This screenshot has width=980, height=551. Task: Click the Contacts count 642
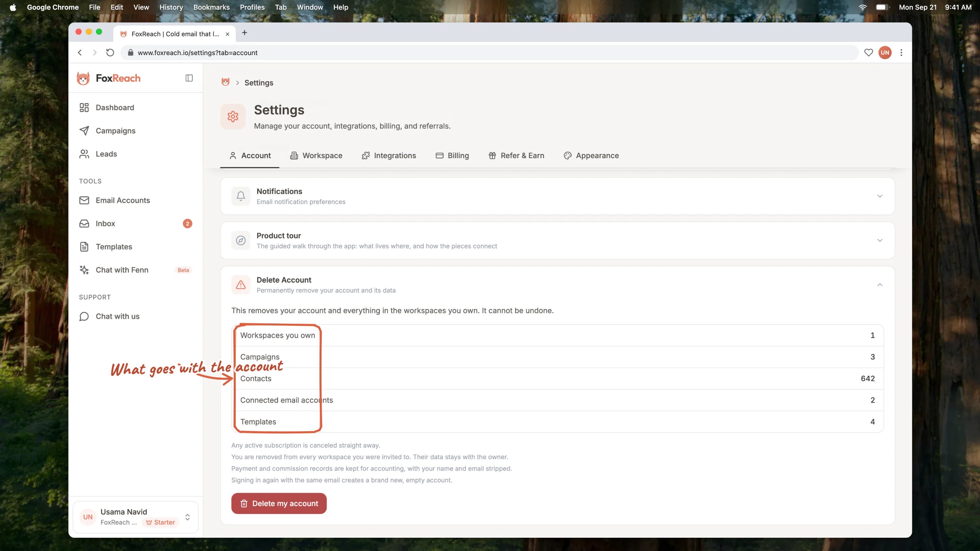867,378
